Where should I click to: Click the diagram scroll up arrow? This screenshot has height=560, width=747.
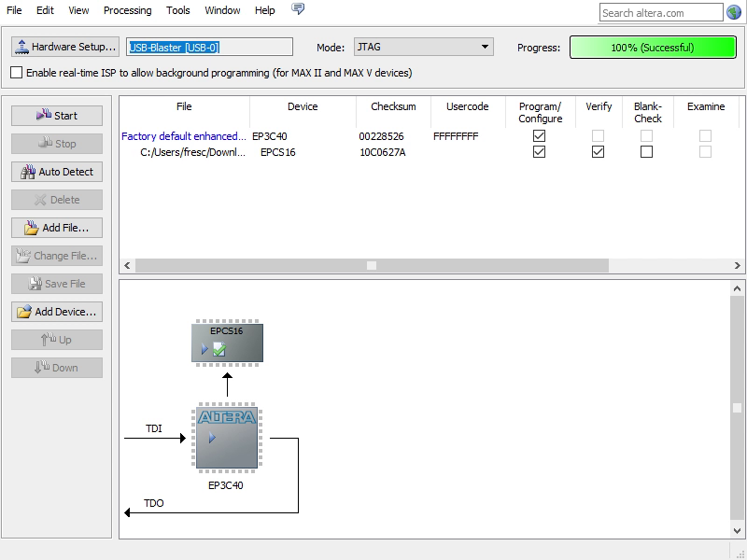tap(737, 288)
